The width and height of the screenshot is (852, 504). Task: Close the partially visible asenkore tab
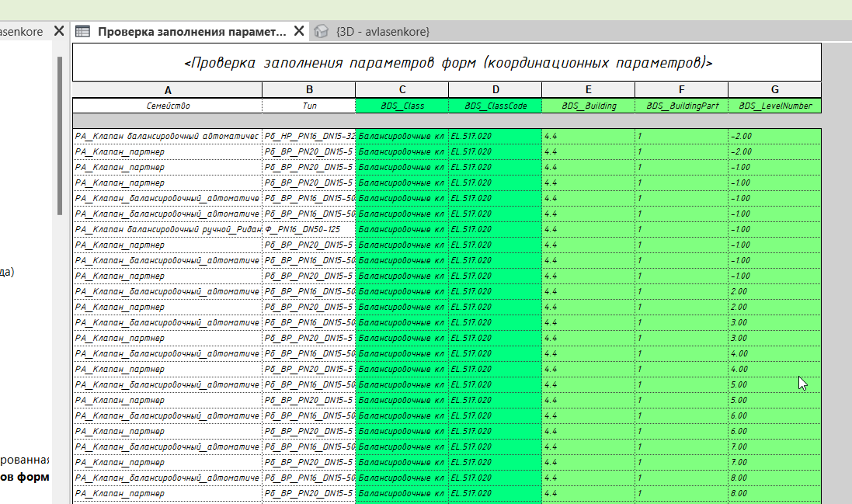[x=59, y=31]
